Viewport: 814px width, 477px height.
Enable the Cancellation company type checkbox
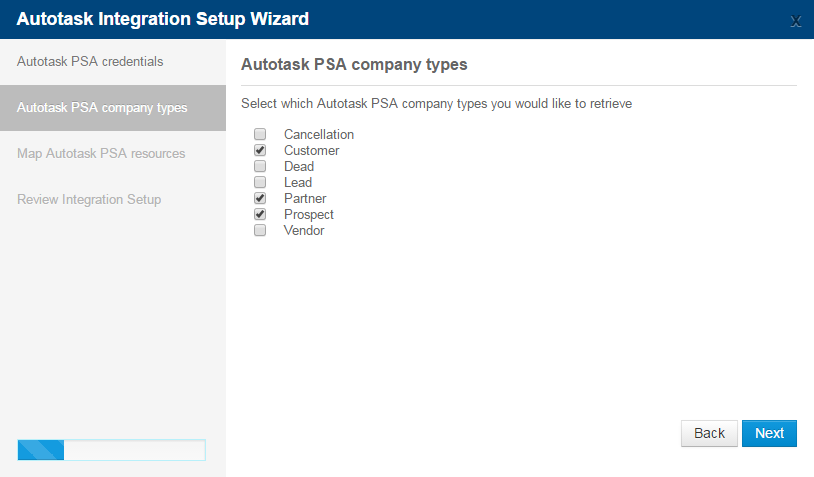(260, 134)
